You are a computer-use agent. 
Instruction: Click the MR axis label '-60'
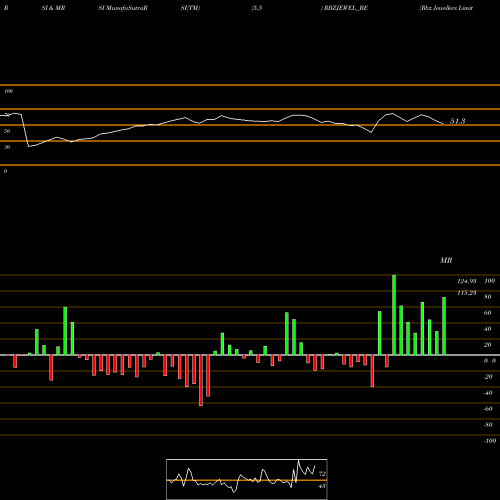coord(488,409)
